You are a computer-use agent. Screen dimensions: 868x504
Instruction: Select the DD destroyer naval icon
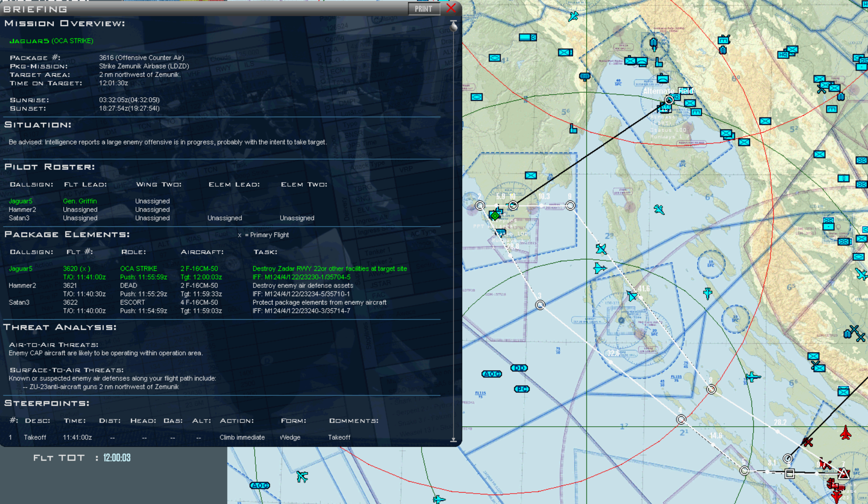click(x=519, y=368)
